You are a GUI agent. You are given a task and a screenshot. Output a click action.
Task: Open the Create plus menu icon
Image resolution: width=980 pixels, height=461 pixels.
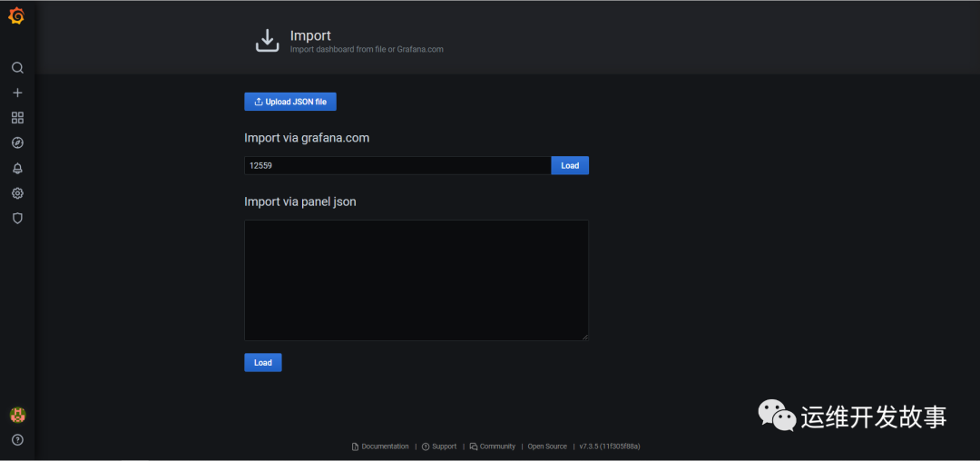pyautogui.click(x=17, y=93)
